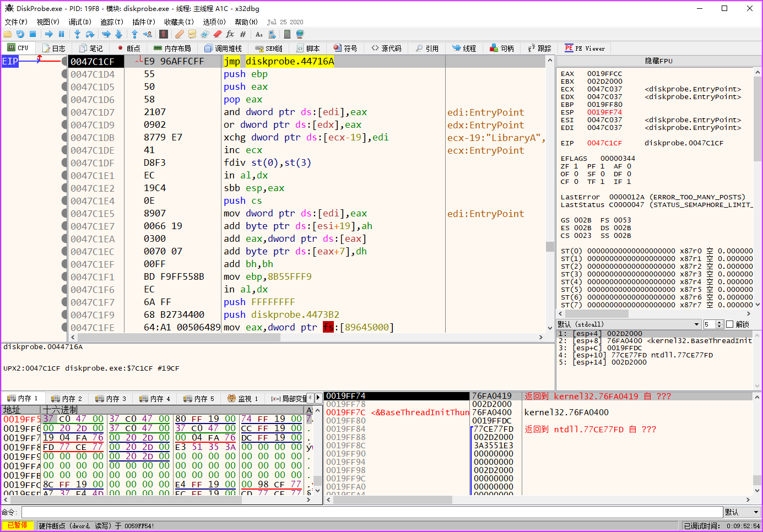Toggle breakpoint bullet at 0047C1D4
Viewport: 763px width, 532px height.
64,74
